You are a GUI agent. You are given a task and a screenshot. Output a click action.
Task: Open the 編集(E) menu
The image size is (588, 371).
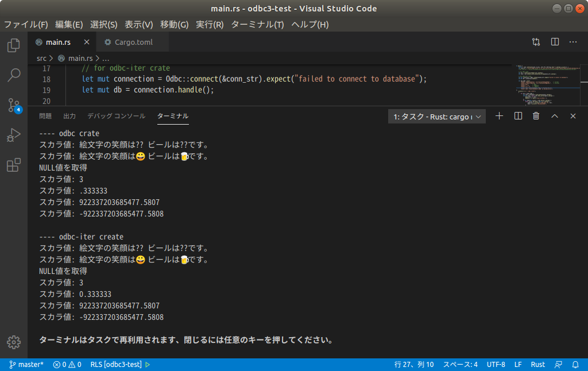pos(69,25)
